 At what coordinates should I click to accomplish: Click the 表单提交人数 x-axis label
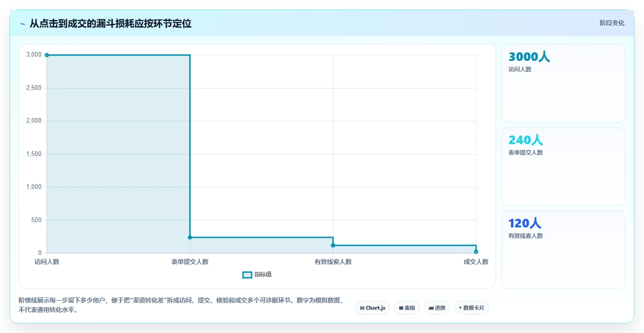pyautogui.click(x=190, y=262)
